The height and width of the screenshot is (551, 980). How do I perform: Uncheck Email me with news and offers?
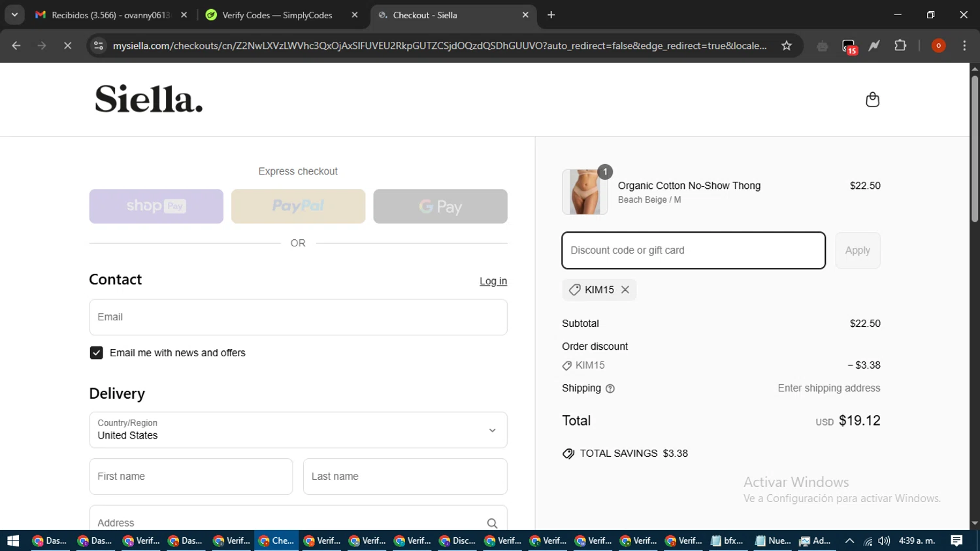click(96, 353)
